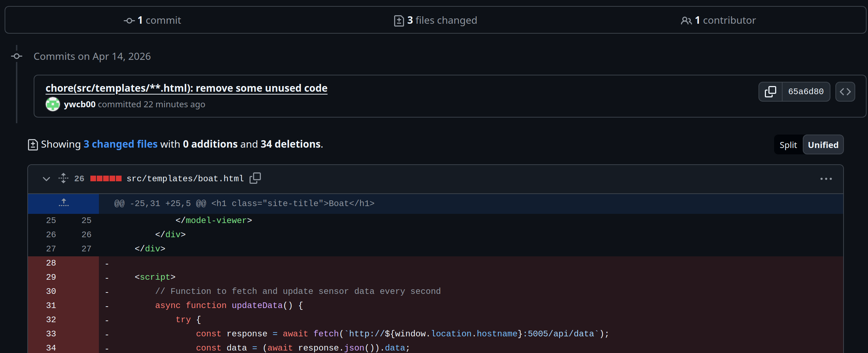
Task: Open the 3 changed files link
Action: pyautogui.click(x=121, y=144)
